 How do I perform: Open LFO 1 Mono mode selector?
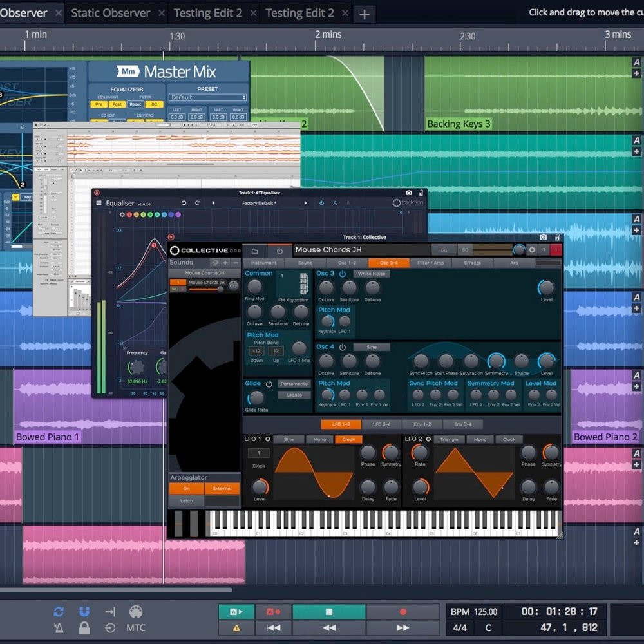[319, 439]
